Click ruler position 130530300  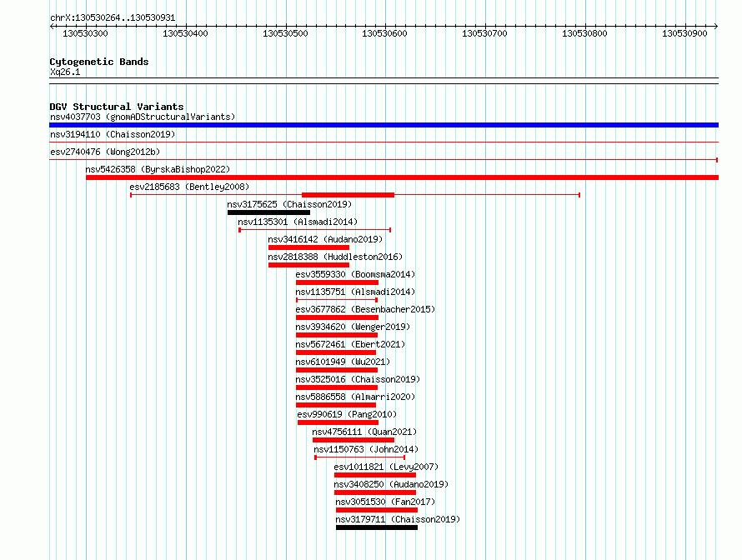(x=85, y=33)
